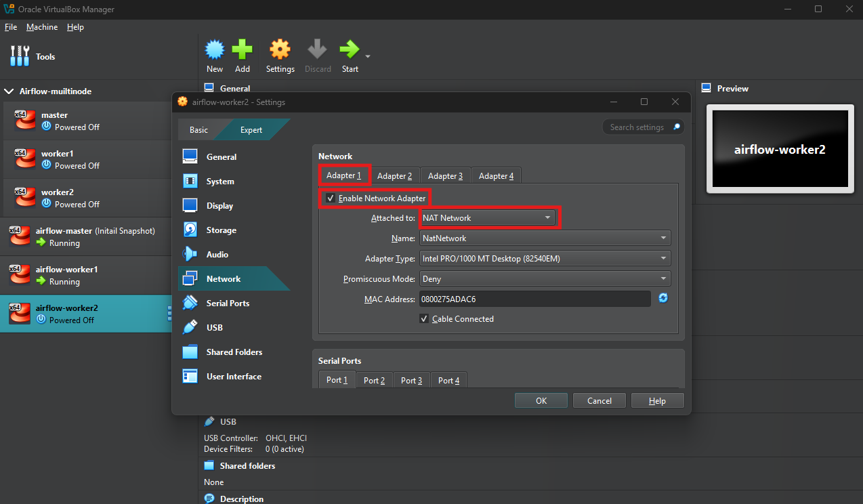The image size is (863, 504).
Task: Open the Serial Ports settings category icon
Action: pos(190,303)
